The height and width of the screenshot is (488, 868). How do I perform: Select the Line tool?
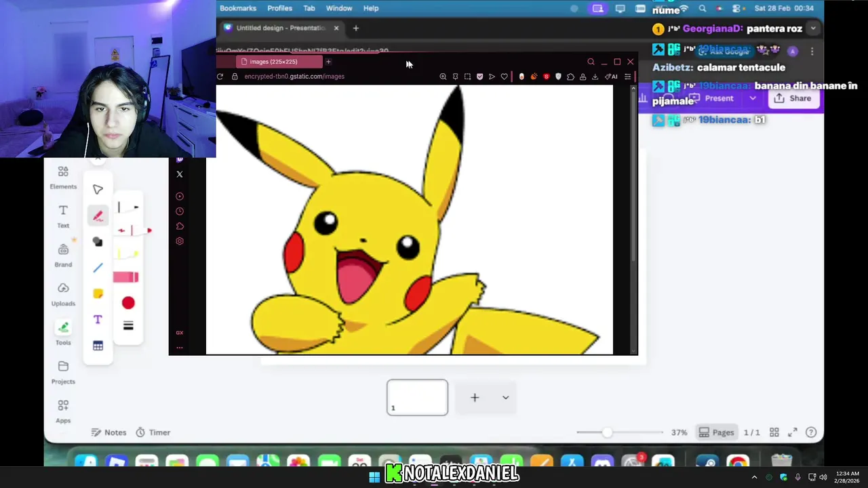point(98,268)
